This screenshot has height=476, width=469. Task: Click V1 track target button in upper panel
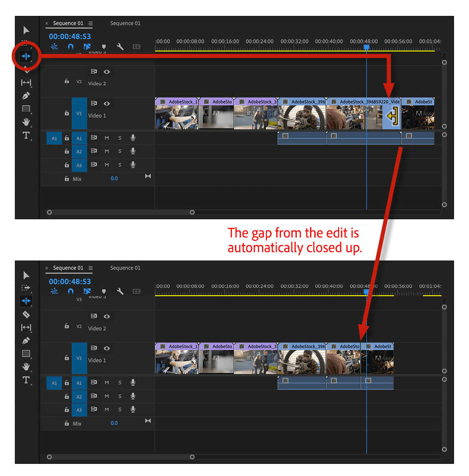pos(79,113)
